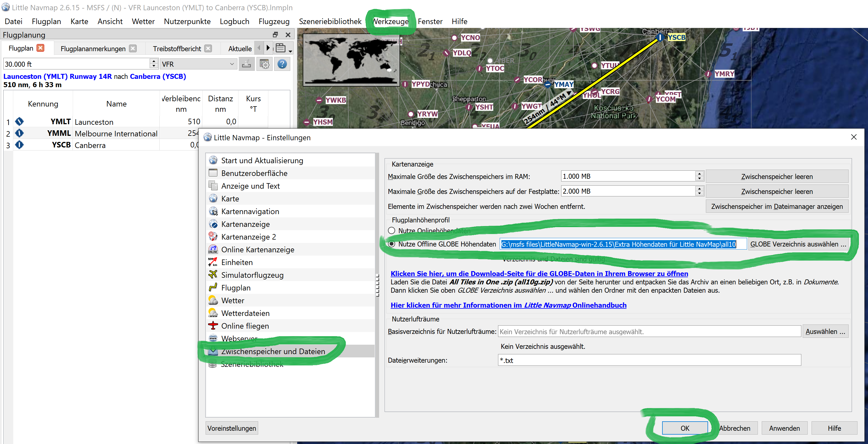868x444 pixels.
Task: Open the GLOBE data download page link
Action: tap(539, 274)
